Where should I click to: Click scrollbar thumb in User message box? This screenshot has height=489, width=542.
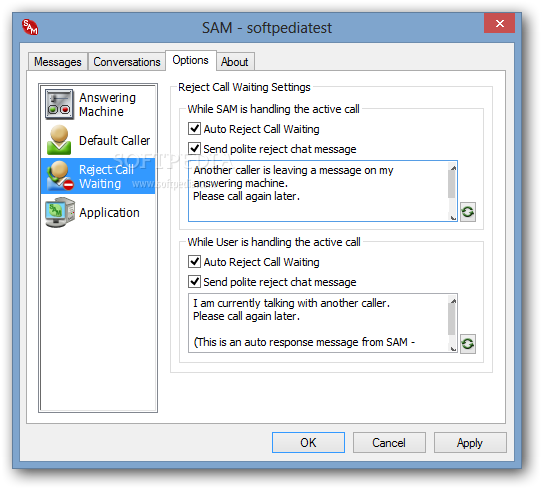point(452,320)
